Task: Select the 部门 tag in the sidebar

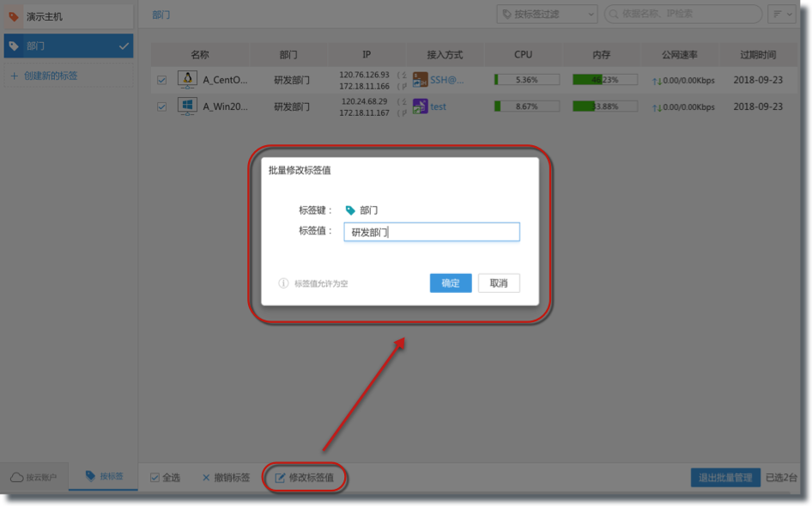Action: [68, 46]
